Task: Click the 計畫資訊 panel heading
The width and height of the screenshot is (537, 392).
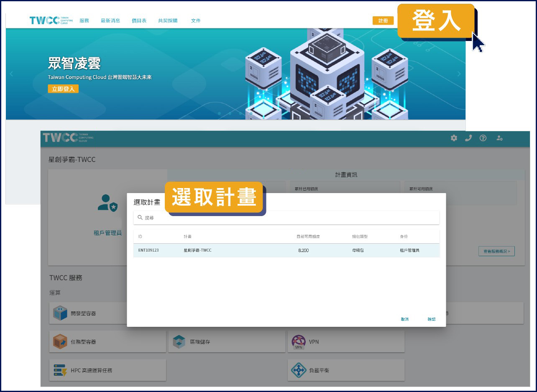Action: (346, 175)
